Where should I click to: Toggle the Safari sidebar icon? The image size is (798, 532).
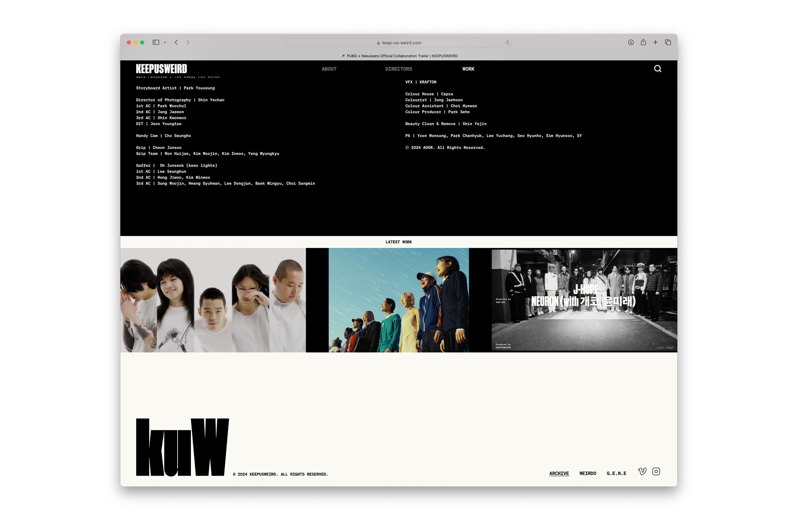pyautogui.click(x=156, y=43)
